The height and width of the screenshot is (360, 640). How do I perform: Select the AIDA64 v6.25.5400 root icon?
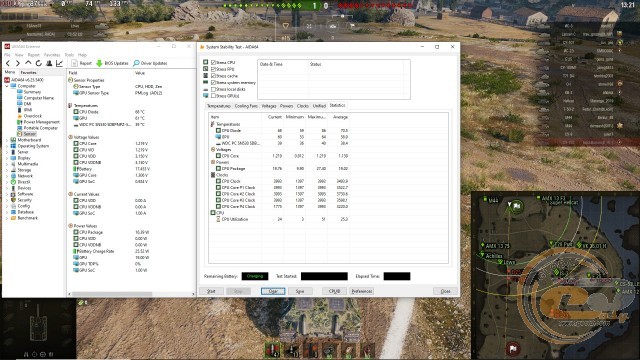click(x=7, y=80)
